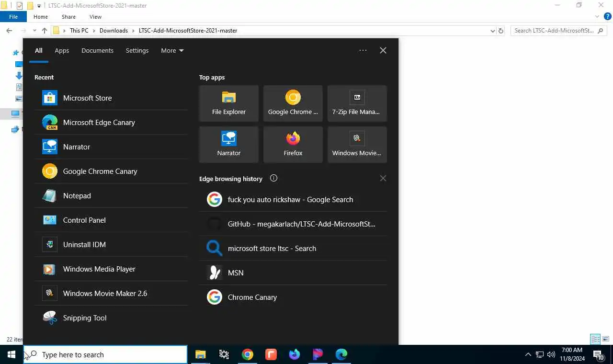Image resolution: width=613 pixels, height=364 pixels.
Task: Open the Share ribbon tab in Explorer
Action: [x=68, y=17]
